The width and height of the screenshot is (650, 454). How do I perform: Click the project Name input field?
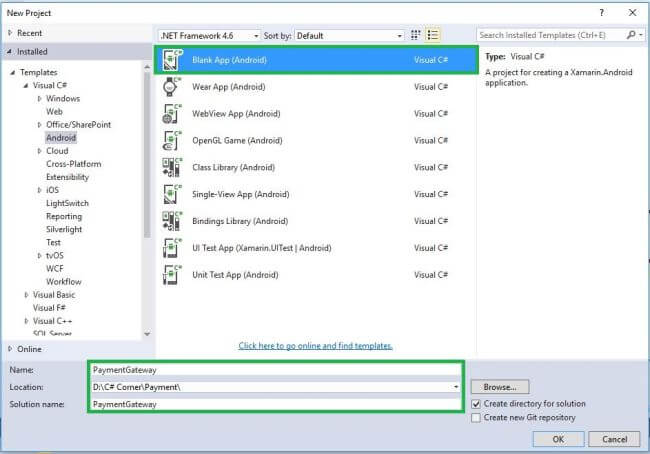pyautogui.click(x=276, y=370)
